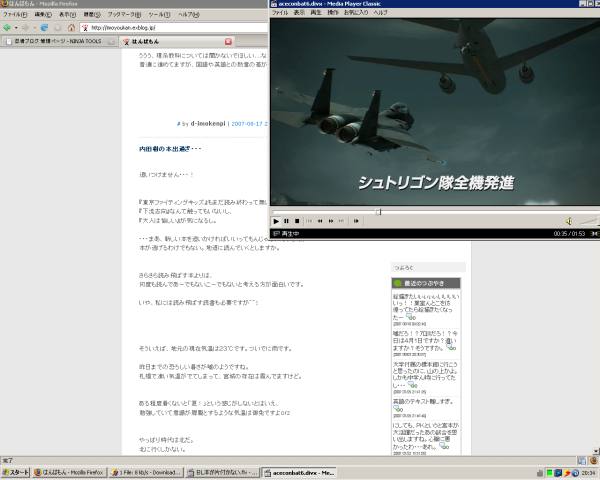
Task: Open the Firefox ツール menu
Action: tap(159, 15)
